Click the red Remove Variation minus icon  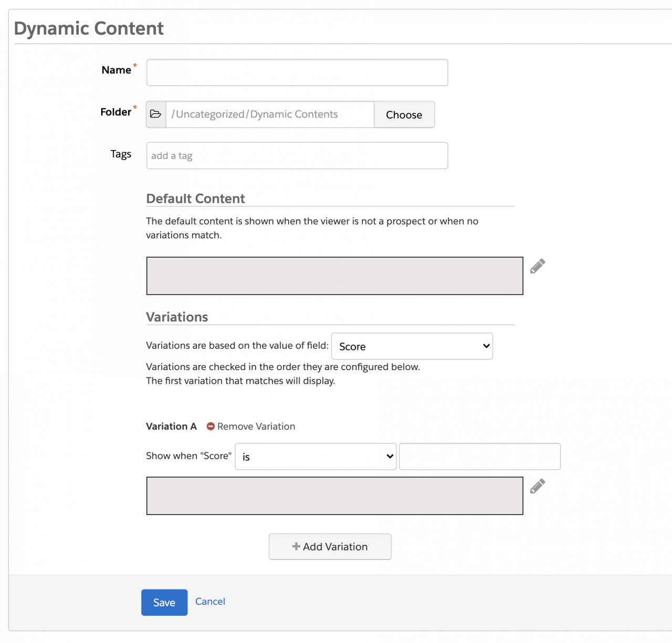tap(211, 426)
